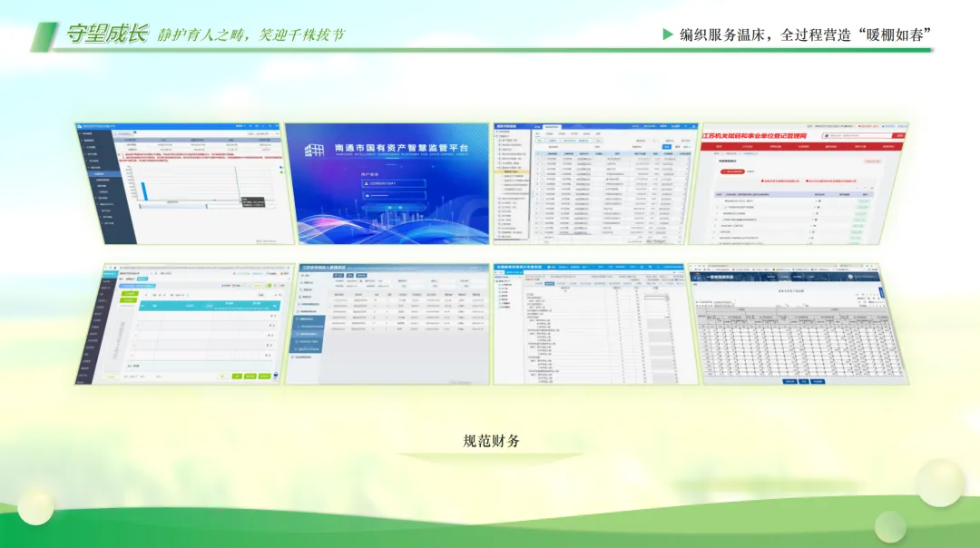
Task: Click the red 江苏机关赋码和事业单位登记管理网 header text
Action: click(754, 135)
